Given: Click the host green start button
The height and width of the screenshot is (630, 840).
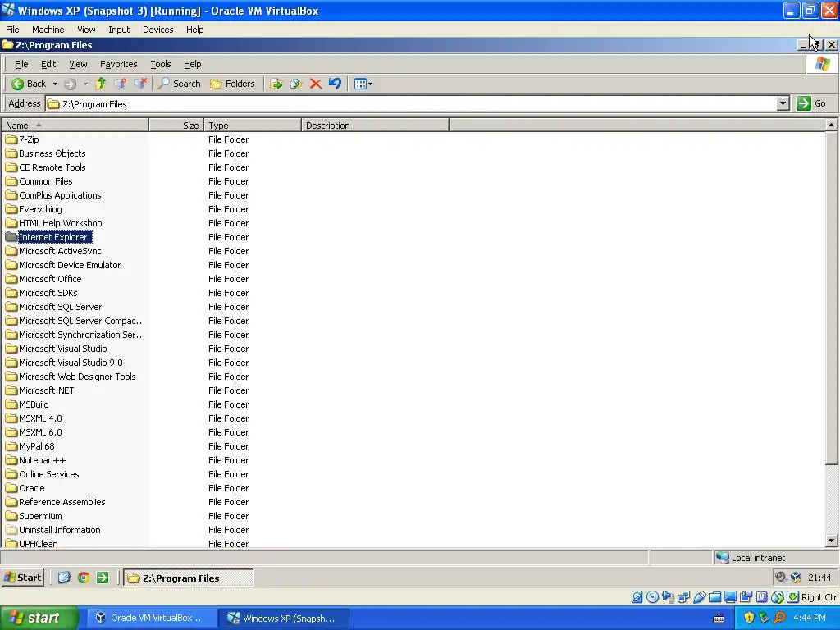Looking at the screenshot, I should pos(39,618).
